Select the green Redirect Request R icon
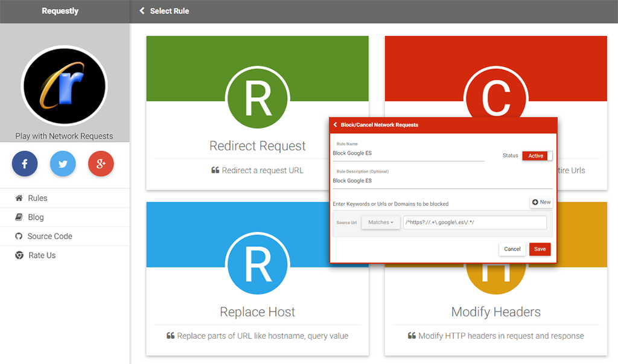 (258, 98)
